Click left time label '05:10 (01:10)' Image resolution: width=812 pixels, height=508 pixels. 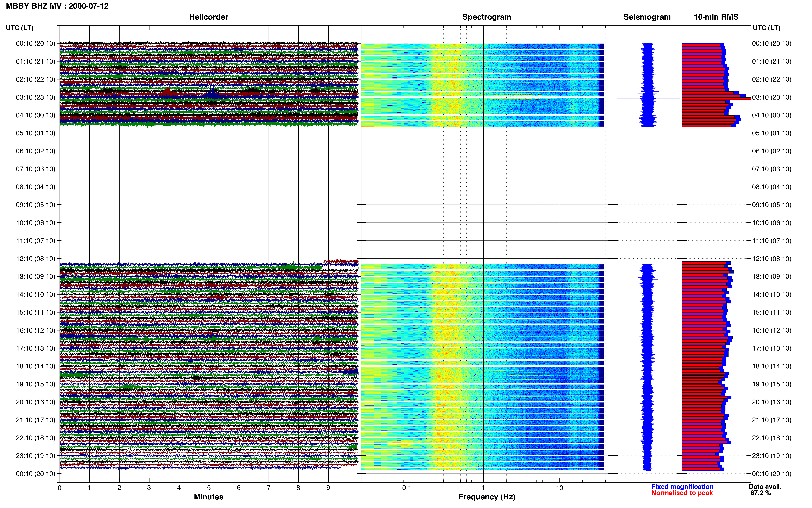point(36,133)
